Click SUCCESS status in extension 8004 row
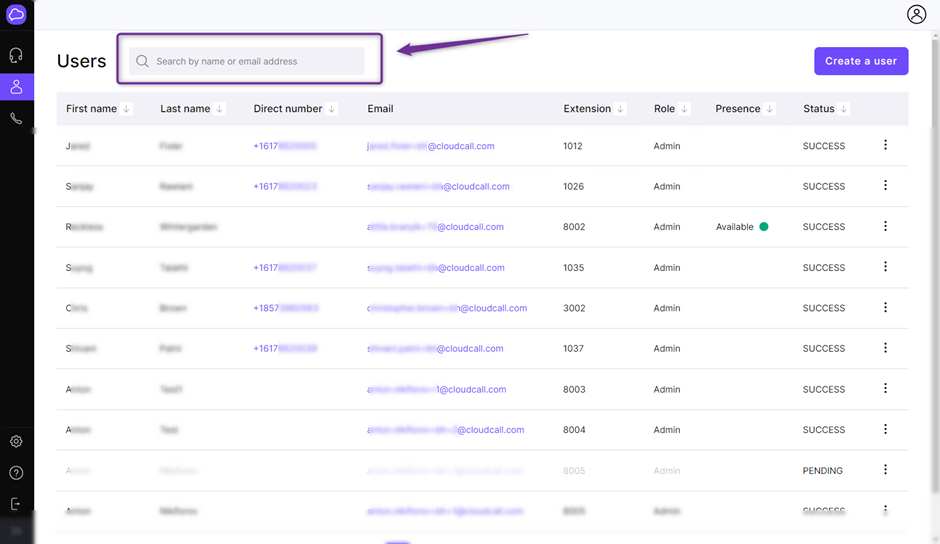This screenshot has width=940, height=544. pyautogui.click(x=824, y=430)
